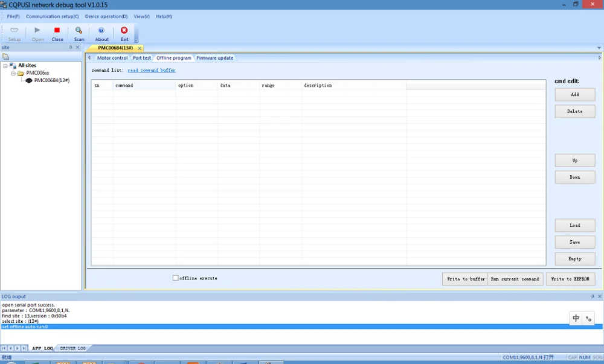The height and width of the screenshot is (364, 604).
Task: Click the Down button
Action: [x=575, y=177]
